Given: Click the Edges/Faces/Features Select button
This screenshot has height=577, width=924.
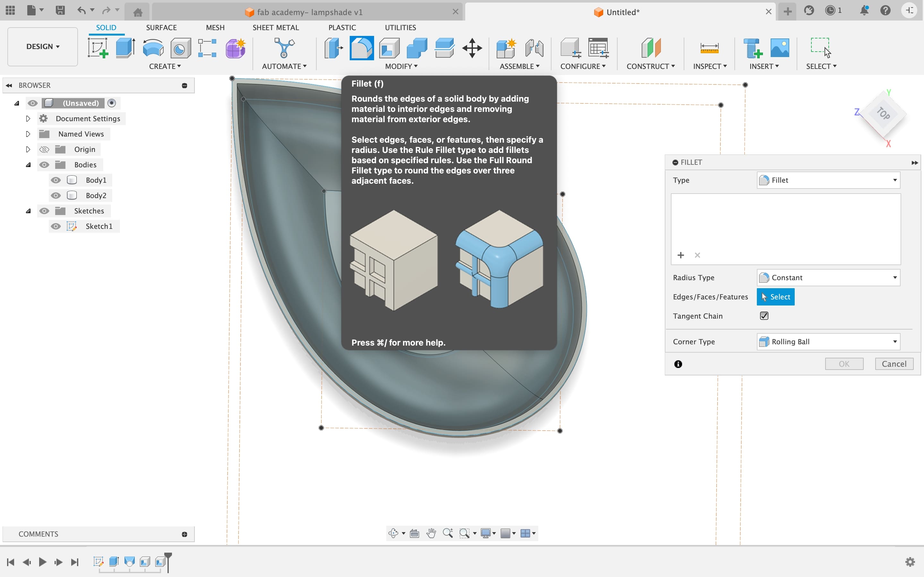Looking at the screenshot, I should 776,297.
